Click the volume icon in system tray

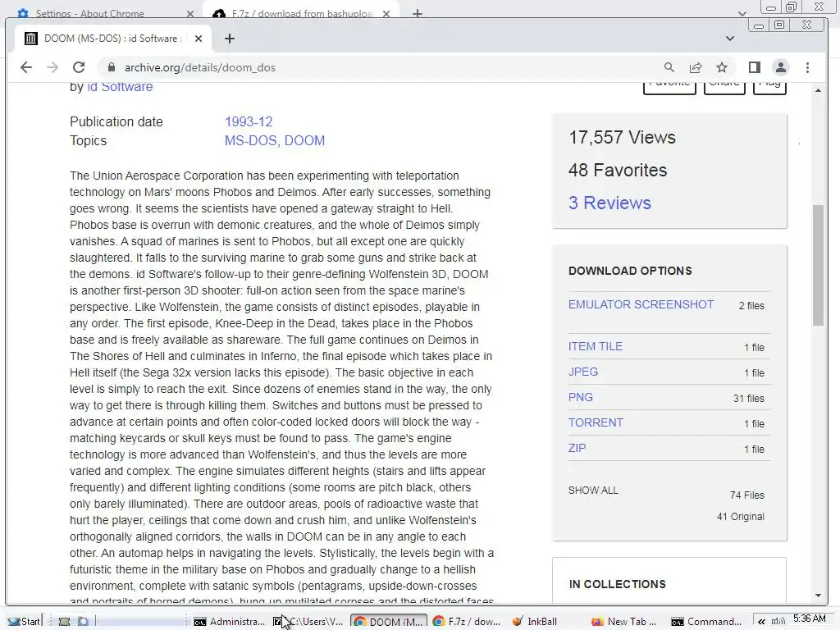tap(778, 622)
